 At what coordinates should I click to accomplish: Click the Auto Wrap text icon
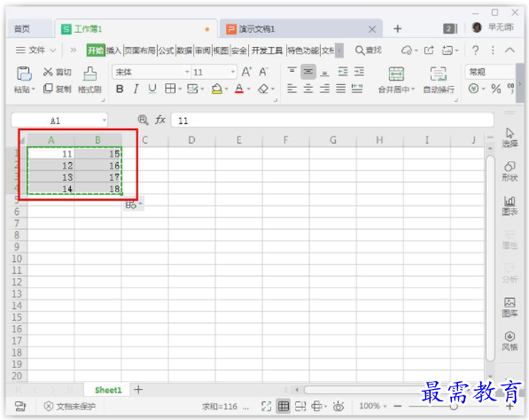coord(439,74)
